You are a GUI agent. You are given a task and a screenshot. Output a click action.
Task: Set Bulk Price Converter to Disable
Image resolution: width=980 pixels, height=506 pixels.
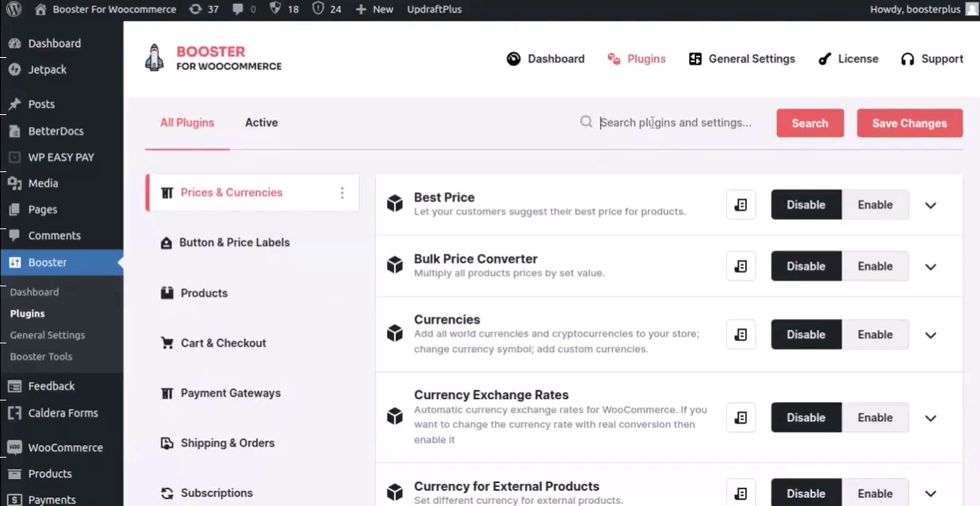click(x=806, y=266)
